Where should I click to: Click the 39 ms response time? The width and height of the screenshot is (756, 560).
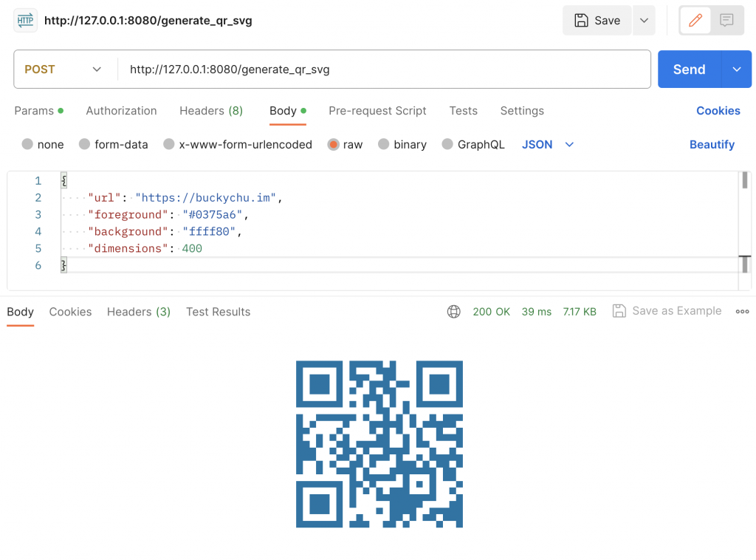click(536, 312)
